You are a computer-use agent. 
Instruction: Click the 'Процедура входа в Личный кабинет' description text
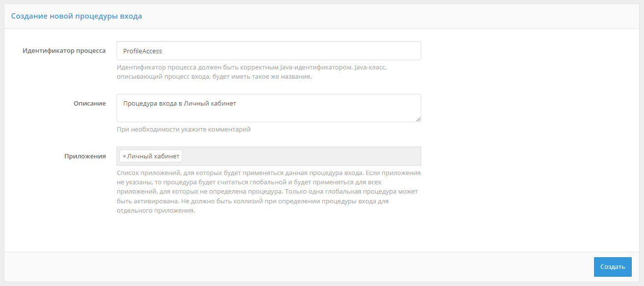(x=180, y=103)
